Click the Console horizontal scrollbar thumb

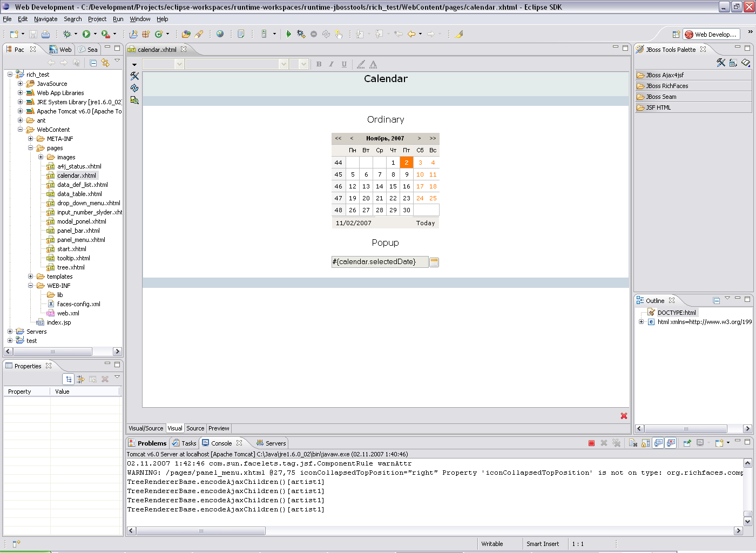pyautogui.click(x=201, y=531)
